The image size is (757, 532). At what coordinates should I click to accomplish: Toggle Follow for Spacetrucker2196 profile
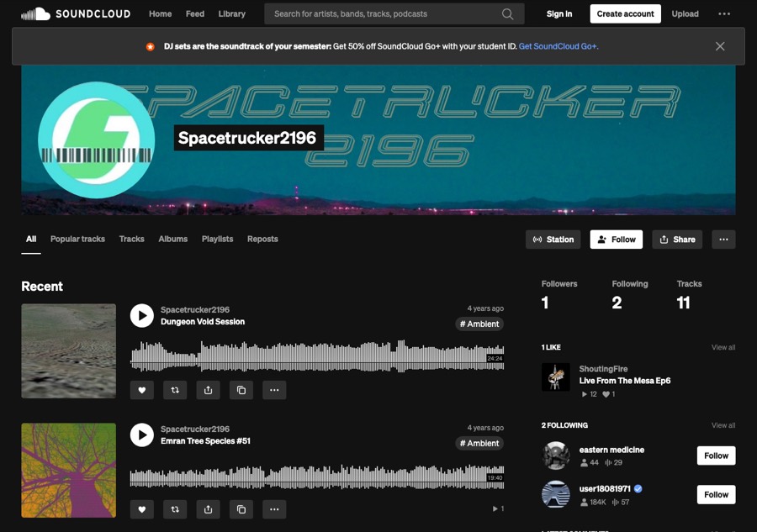point(616,240)
